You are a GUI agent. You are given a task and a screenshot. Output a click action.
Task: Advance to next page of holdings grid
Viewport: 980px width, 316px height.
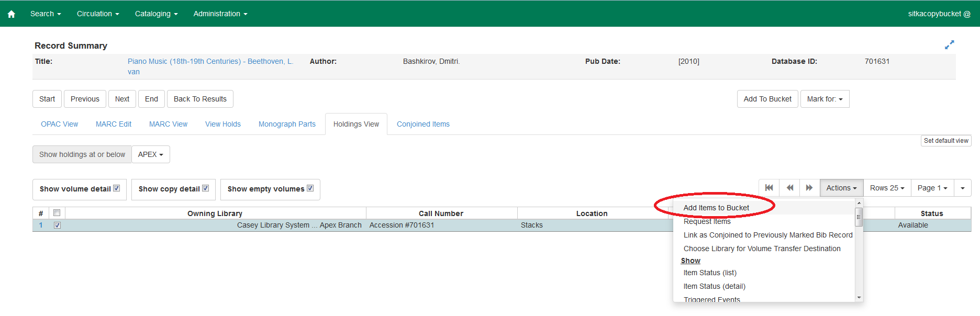pos(809,188)
